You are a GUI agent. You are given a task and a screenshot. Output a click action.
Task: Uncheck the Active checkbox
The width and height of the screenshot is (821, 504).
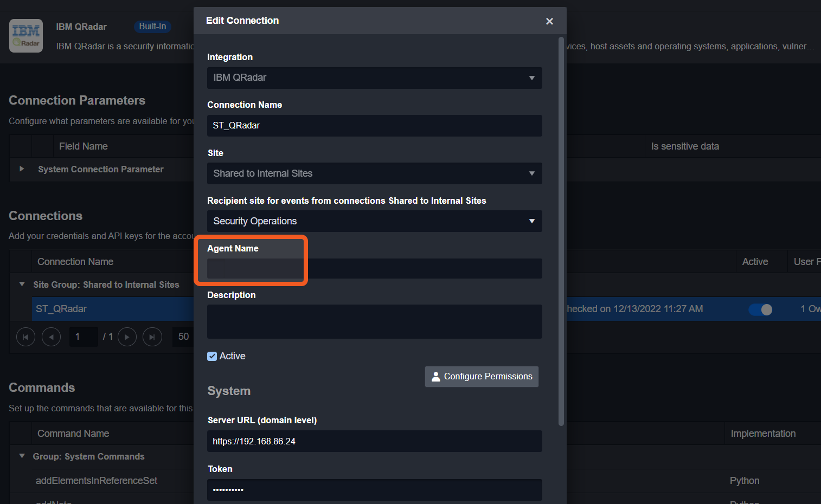tap(212, 357)
